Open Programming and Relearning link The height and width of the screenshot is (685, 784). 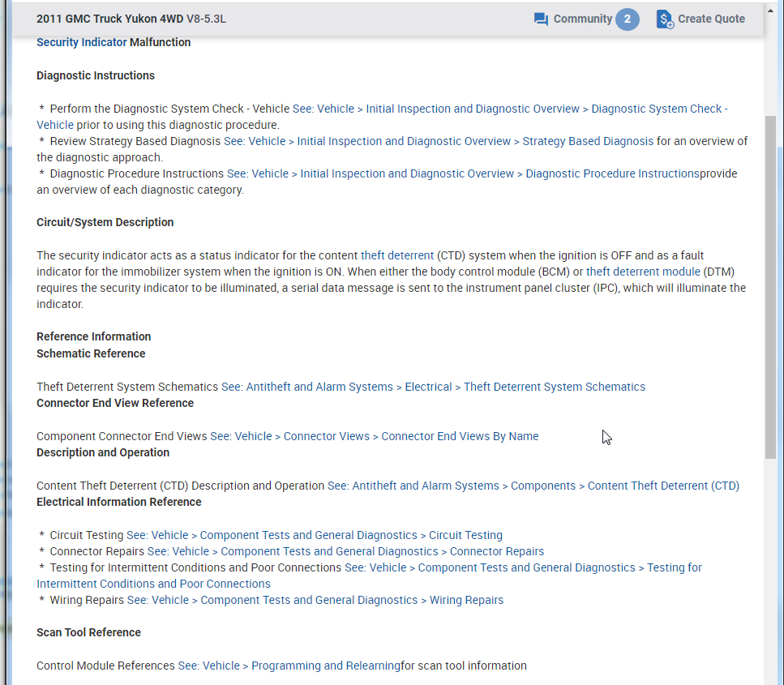325,666
